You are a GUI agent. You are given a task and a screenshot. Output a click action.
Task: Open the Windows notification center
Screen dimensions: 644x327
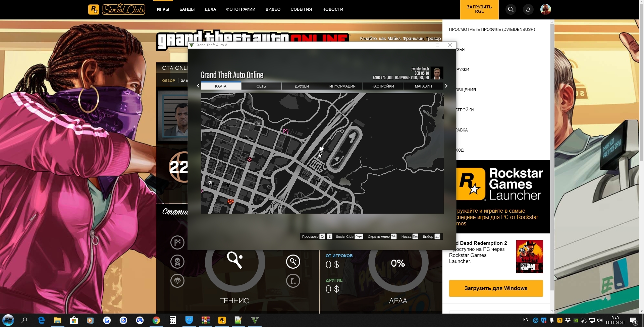click(634, 321)
